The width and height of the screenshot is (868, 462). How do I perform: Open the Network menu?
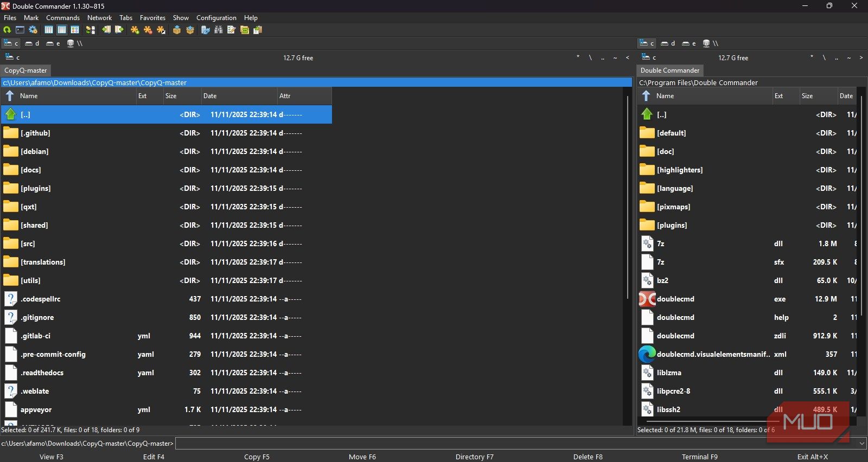tap(99, 18)
